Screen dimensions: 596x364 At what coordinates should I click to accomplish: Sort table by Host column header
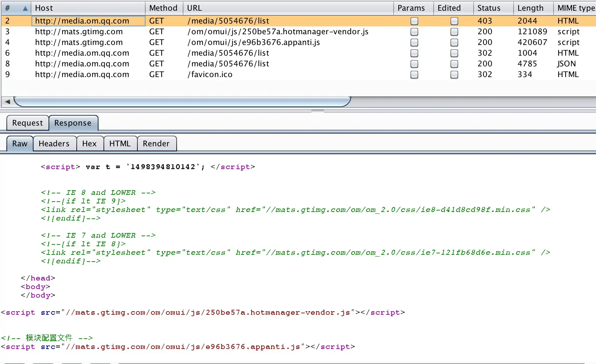(x=88, y=8)
